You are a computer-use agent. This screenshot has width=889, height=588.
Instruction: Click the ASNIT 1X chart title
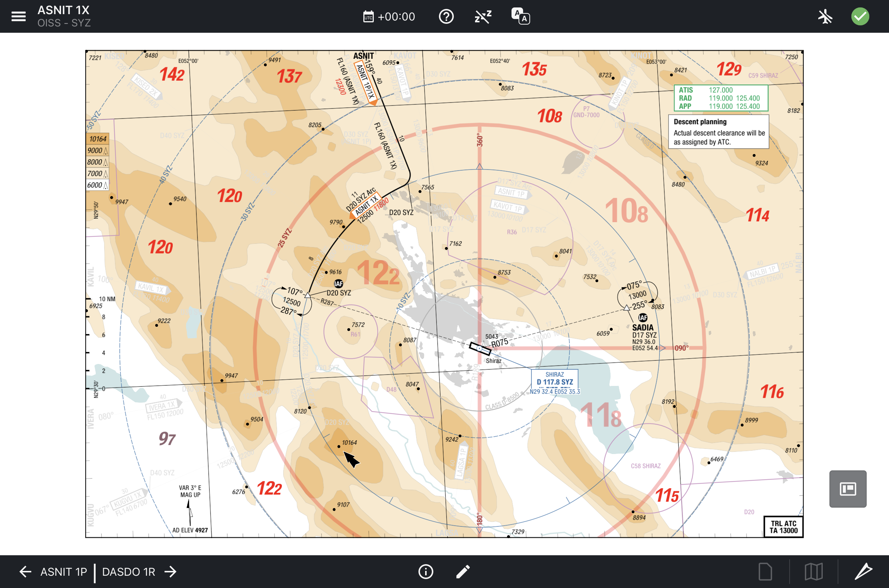63,10
